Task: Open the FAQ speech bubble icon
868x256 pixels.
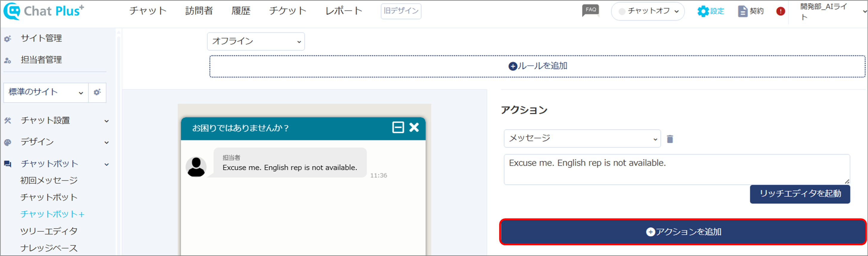Action: tap(591, 10)
